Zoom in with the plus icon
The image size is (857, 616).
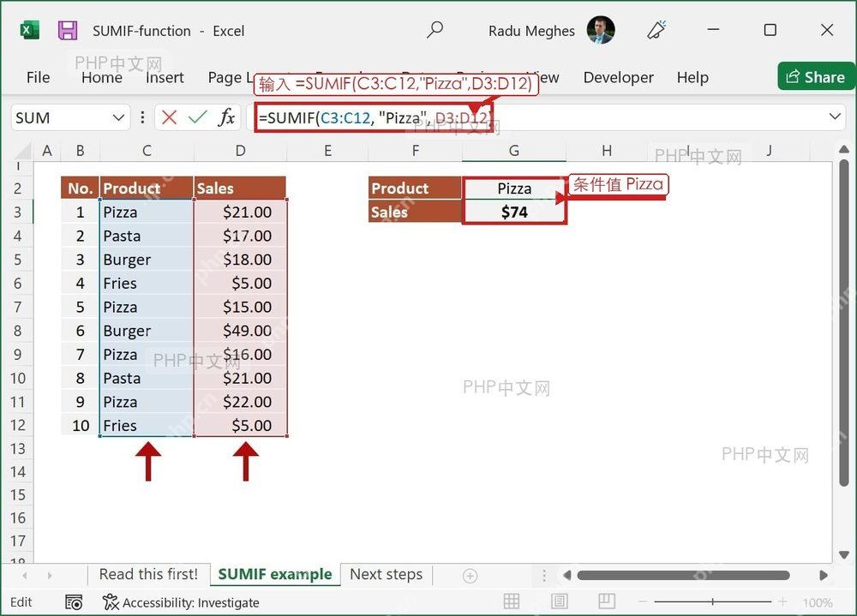point(782,601)
